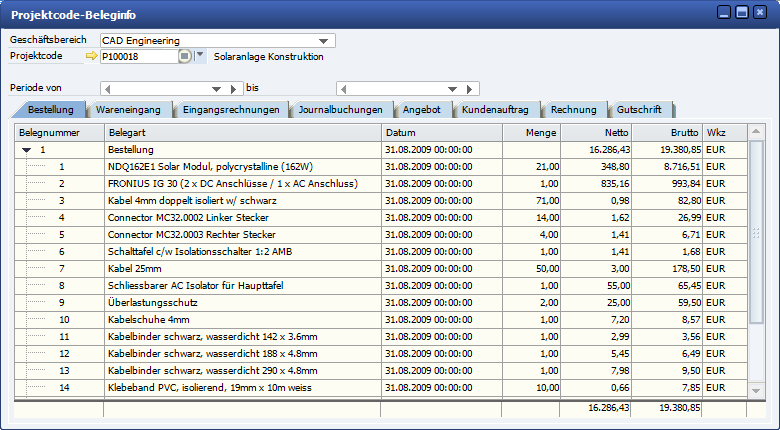Image resolution: width=780 pixels, height=430 pixels.
Task: Select the top-level Bestellung row text
Action: coord(130,150)
